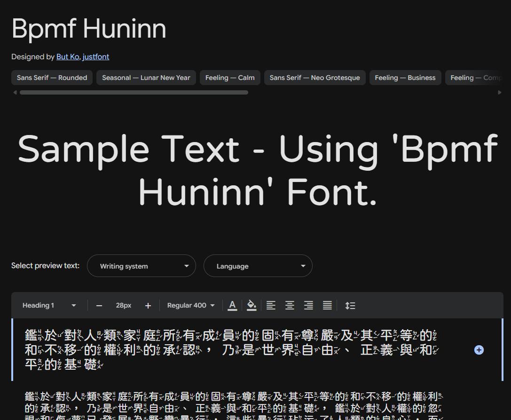Align text right

click(x=308, y=306)
